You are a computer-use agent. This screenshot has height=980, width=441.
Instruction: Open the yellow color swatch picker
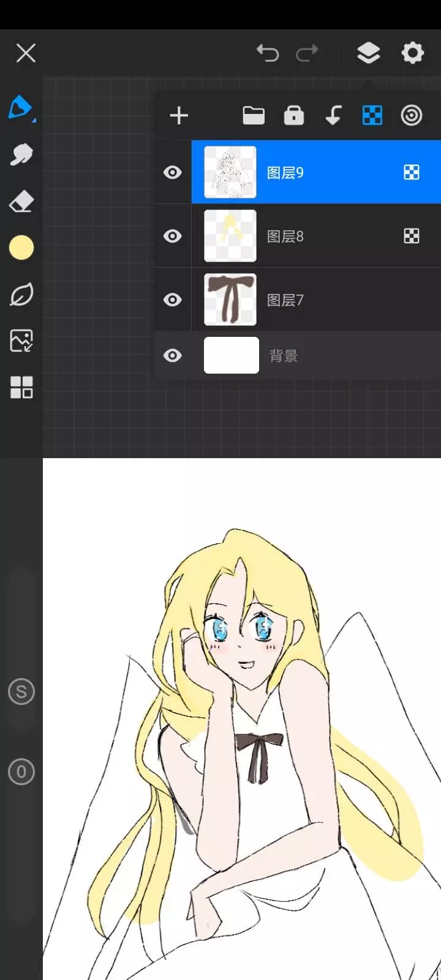(21, 247)
